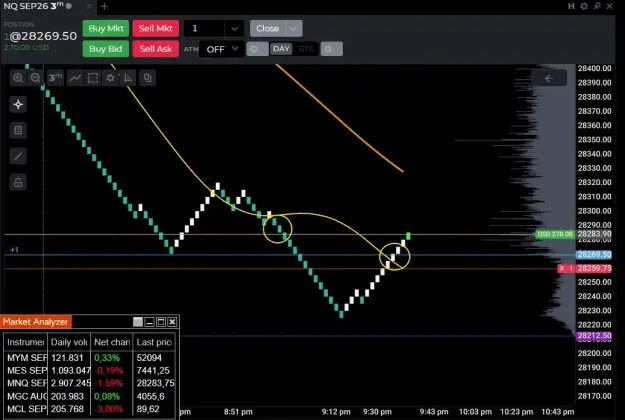This screenshot has width=625, height=420.
Task: Select the MYM SEP row
Action: click(x=89, y=358)
